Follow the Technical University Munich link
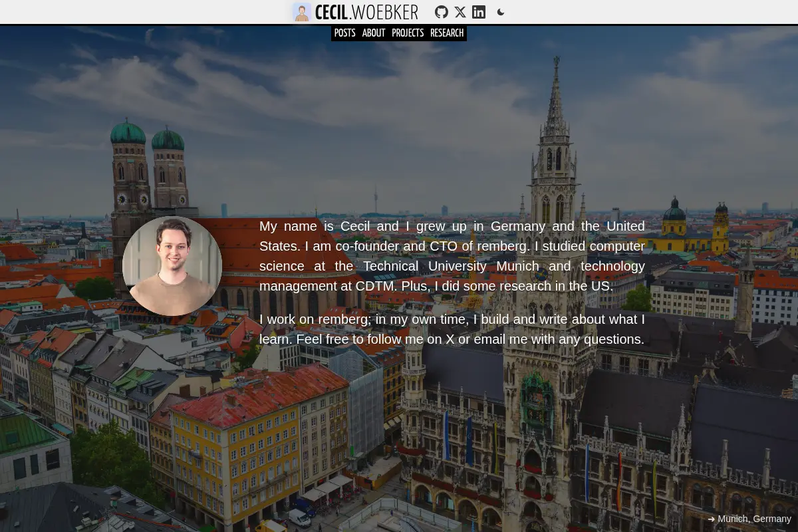Viewport: 798px width, 532px height. pyautogui.click(x=451, y=266)
